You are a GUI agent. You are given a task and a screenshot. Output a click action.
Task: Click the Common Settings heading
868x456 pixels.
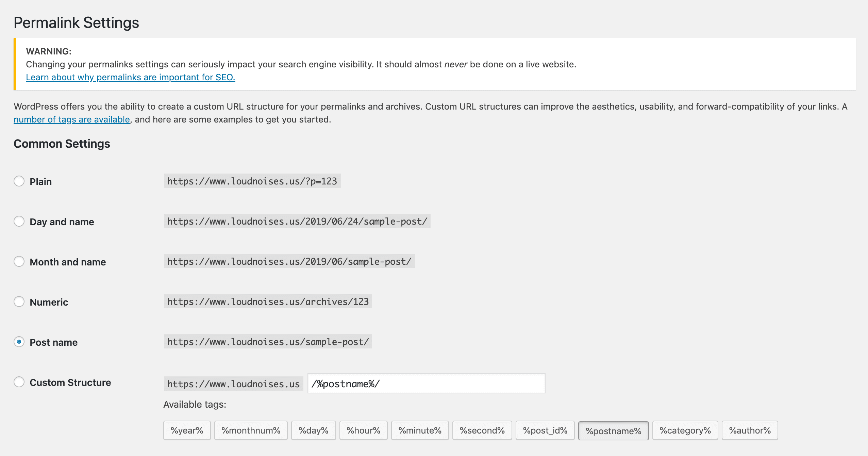(62, 144)
